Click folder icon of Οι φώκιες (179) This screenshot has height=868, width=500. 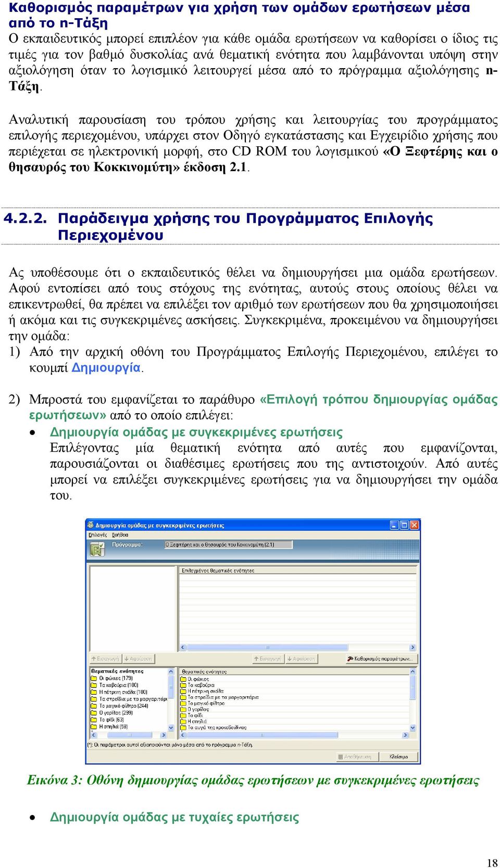[94, 678]
